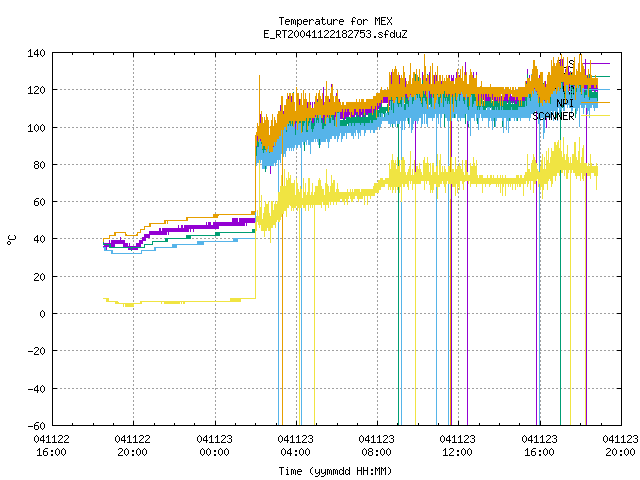Click the '041123 08:00' x-axis tick label

(376, 446)
